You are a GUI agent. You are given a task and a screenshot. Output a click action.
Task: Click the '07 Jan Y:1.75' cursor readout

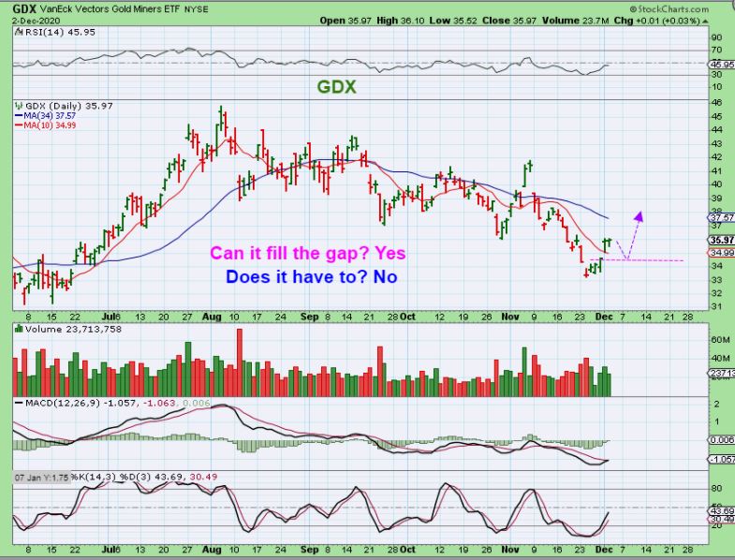41,478
